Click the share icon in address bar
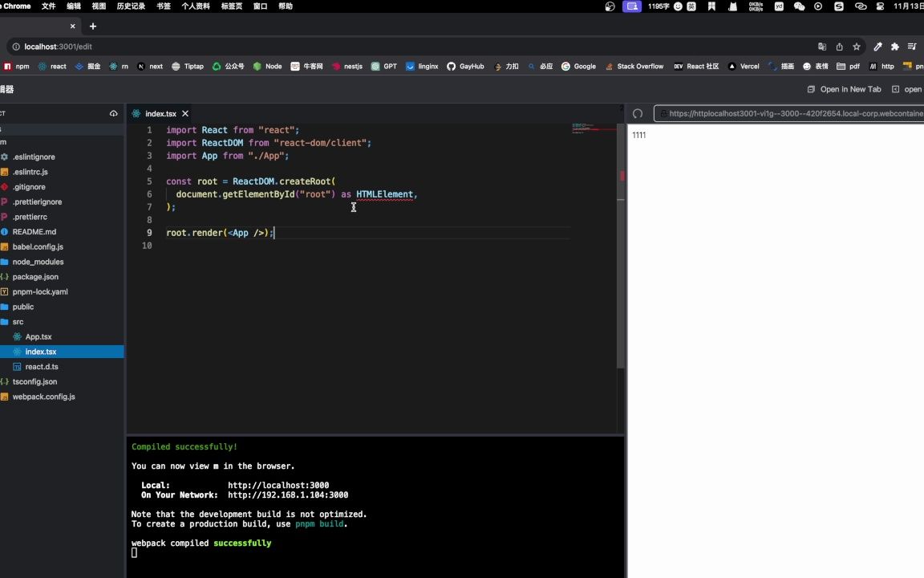The width and height of the screenshot is (924, 578). 839,47
